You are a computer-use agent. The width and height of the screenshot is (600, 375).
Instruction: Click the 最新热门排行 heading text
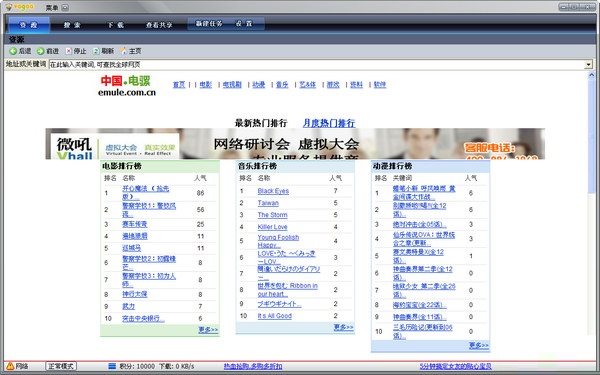(x=261, y=123)
